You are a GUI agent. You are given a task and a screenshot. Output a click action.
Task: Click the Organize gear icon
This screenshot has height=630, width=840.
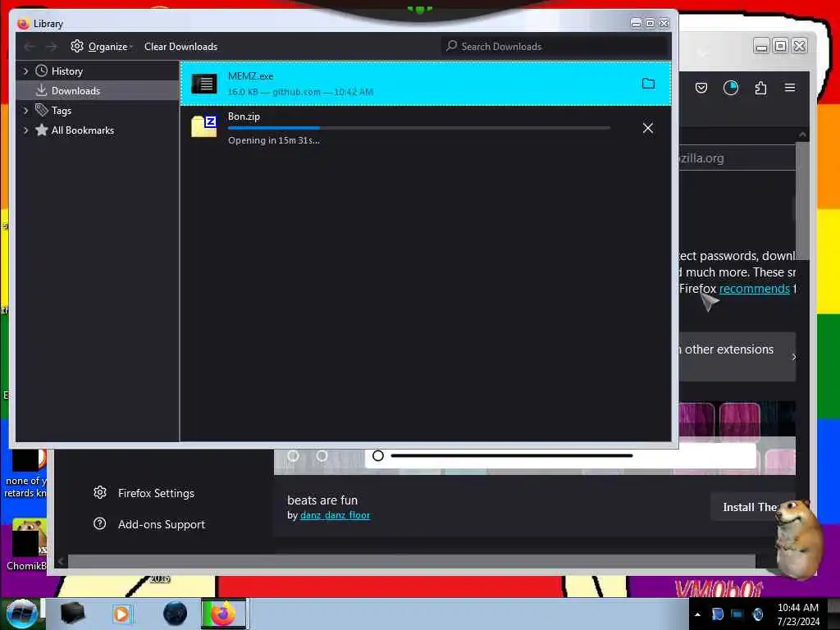(x=77, y=46)
